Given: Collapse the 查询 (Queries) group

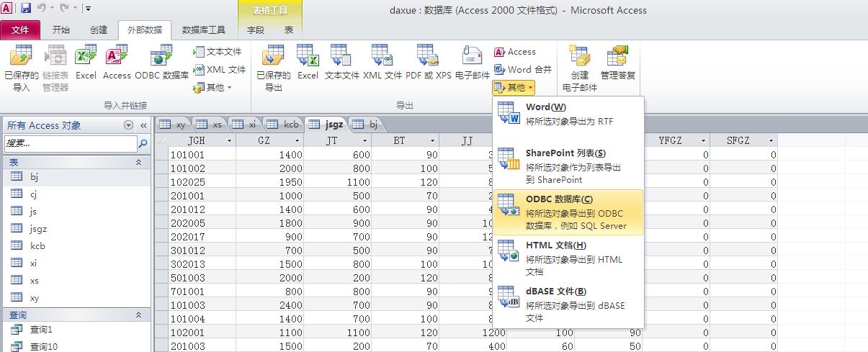Looking at the screenshot, I should click(138, 315).
